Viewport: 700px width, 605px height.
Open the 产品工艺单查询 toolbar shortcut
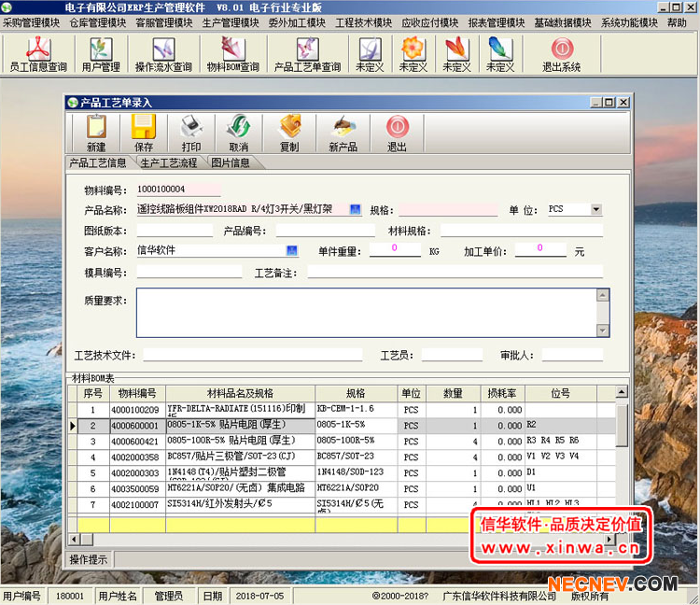click(307, 54)
